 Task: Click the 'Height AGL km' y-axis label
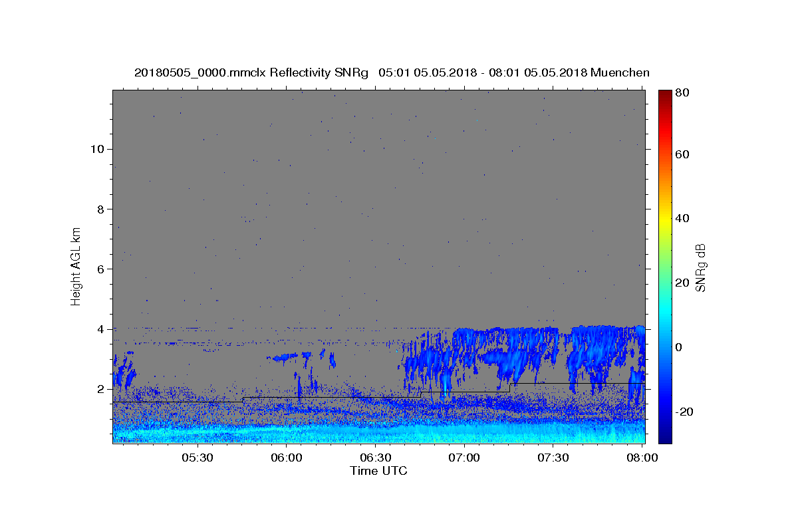(x=76, y=266)
